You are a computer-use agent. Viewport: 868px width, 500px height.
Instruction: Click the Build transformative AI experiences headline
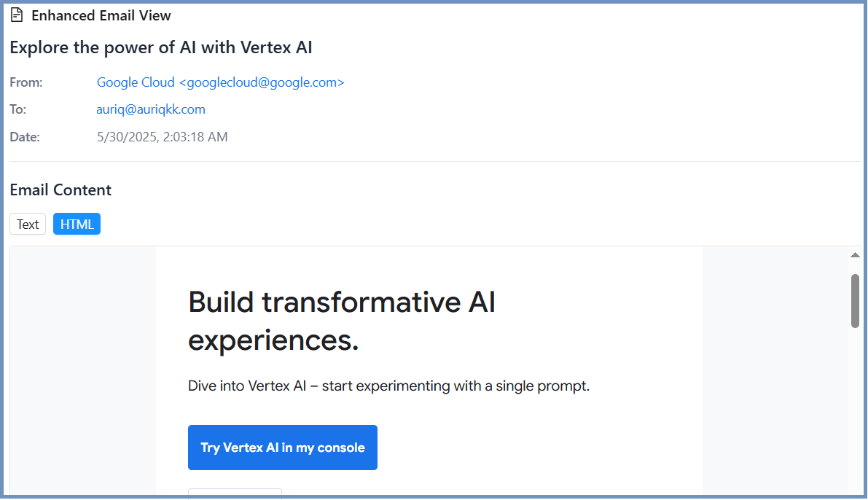click(x=342, y=321)
